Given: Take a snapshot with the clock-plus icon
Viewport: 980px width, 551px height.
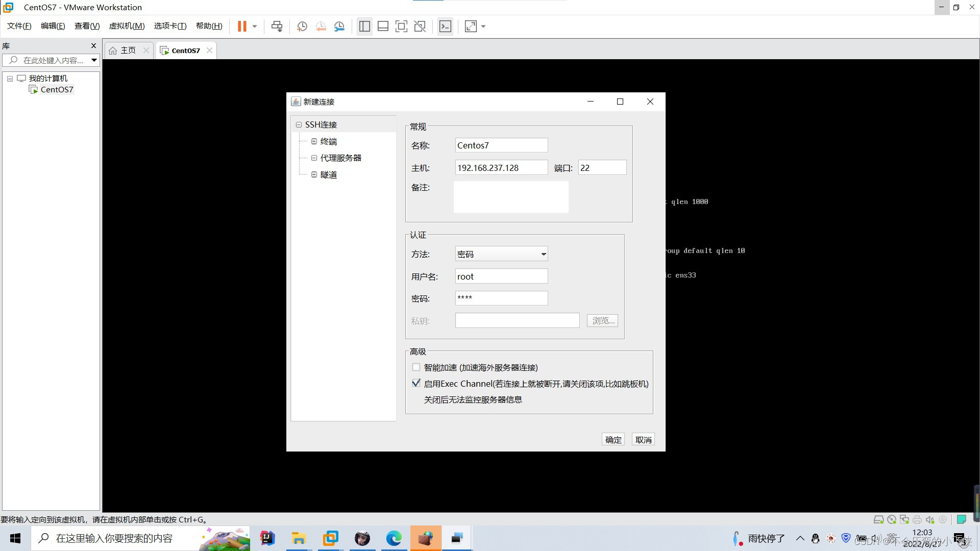Looking at the screenshot, I should click(302, 26).
